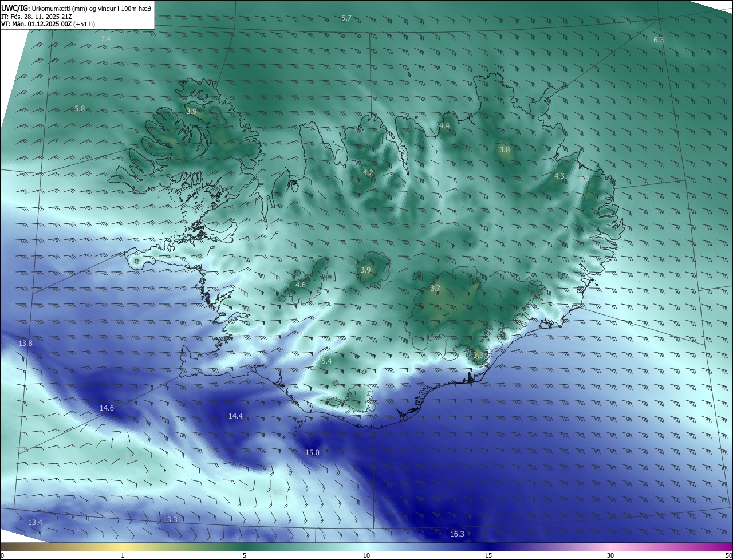Click the 4.2 value label
Screen dimensions: 733x560
368,172
